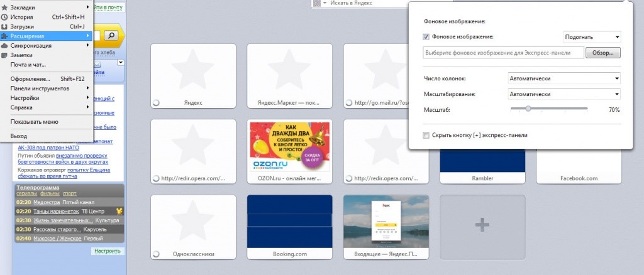Click the magnifier search button in sidebar
Screen dimensions: 644x275
pyautogui.click(x=111, y=35)
